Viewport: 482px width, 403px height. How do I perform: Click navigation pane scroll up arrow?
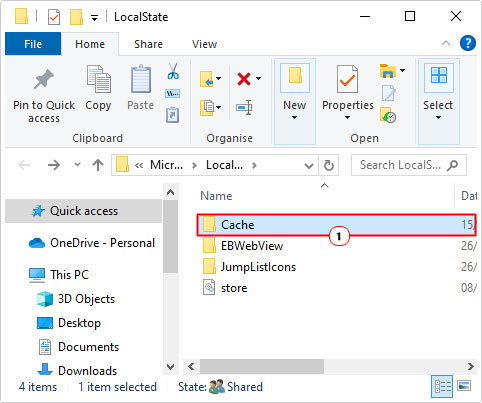point(170,192)
